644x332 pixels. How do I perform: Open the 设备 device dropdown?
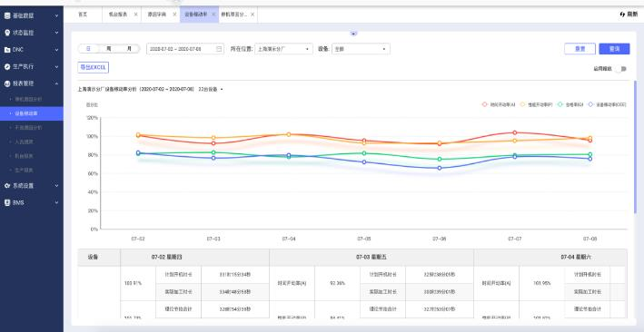361,49
